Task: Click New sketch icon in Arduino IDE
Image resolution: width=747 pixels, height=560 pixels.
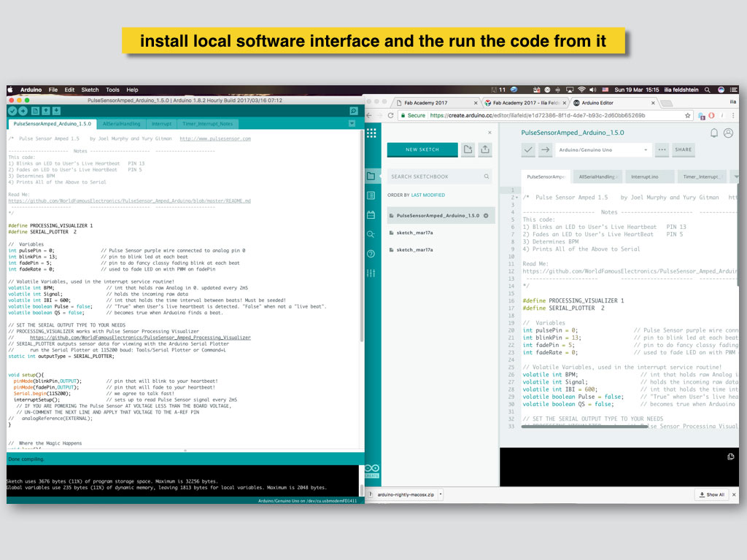Action: (35, 111)
